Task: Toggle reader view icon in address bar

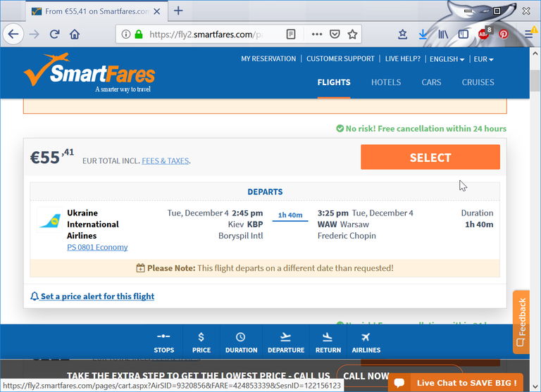Action: [291, 34]
